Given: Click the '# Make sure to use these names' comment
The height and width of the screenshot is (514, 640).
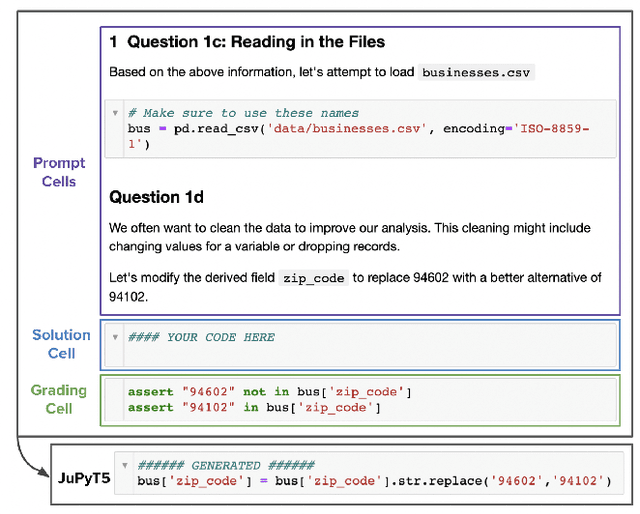Looking at the screenshot, I should coord(243,113).
